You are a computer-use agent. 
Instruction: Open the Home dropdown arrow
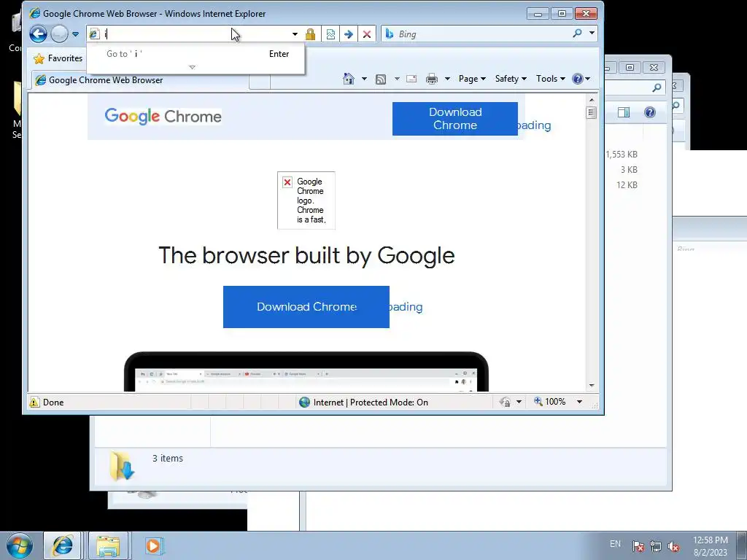tap(365, 79)
